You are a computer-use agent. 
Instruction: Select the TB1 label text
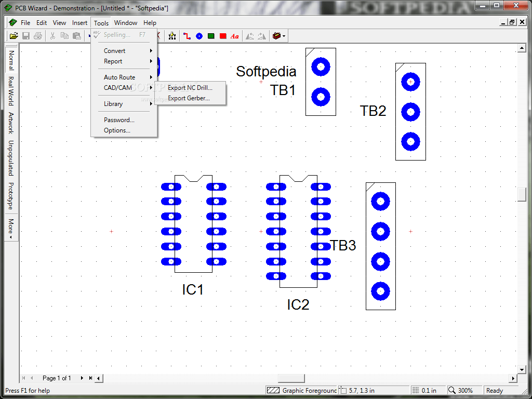(283, 90)
